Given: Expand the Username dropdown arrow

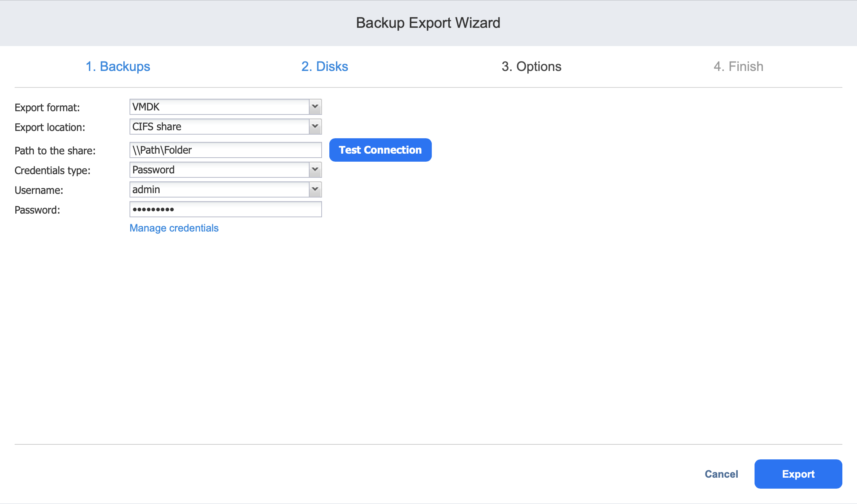Looking at the screenshot, I should [x=315, y=189].
